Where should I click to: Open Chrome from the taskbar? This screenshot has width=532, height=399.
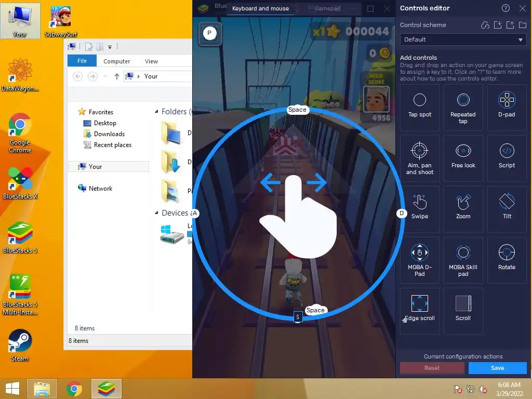(74, 389)
